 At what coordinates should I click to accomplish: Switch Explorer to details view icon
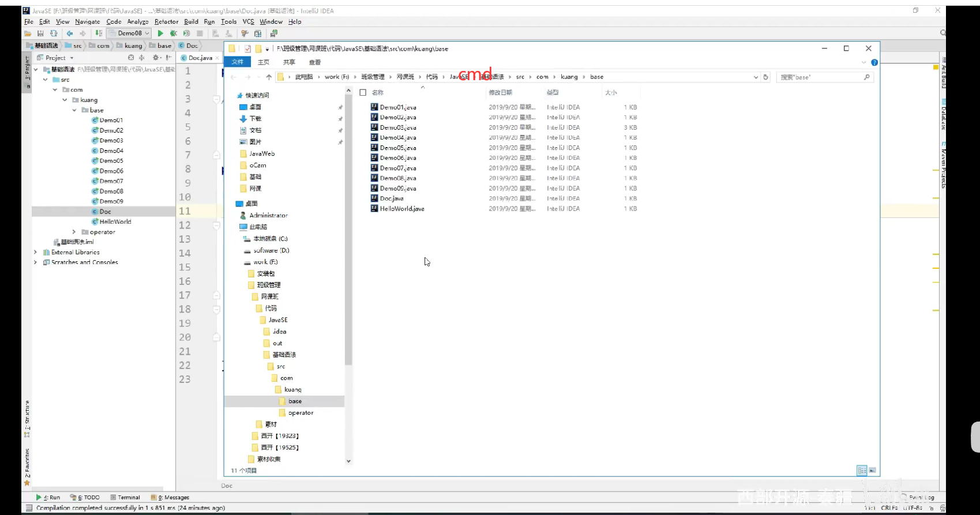pos(862,471)
